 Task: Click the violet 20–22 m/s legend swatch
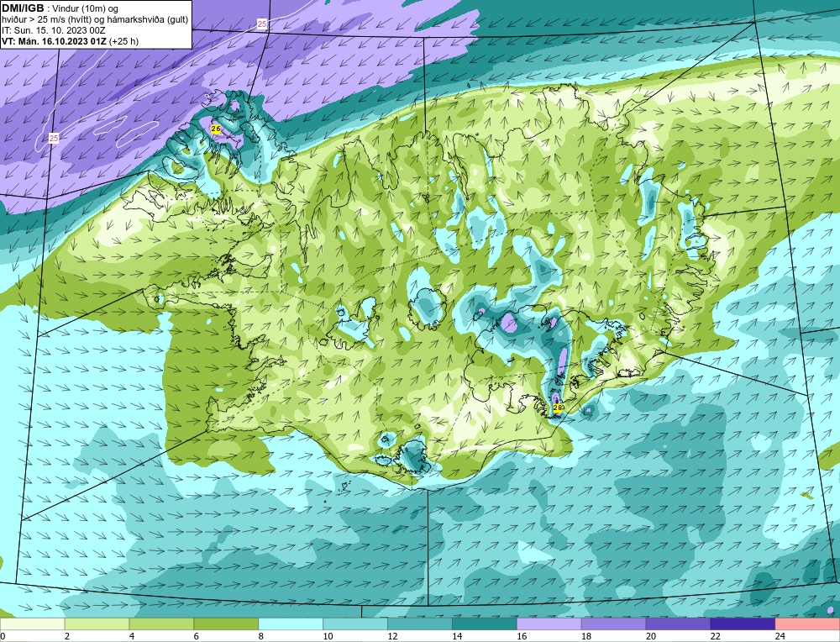[678, 624]
